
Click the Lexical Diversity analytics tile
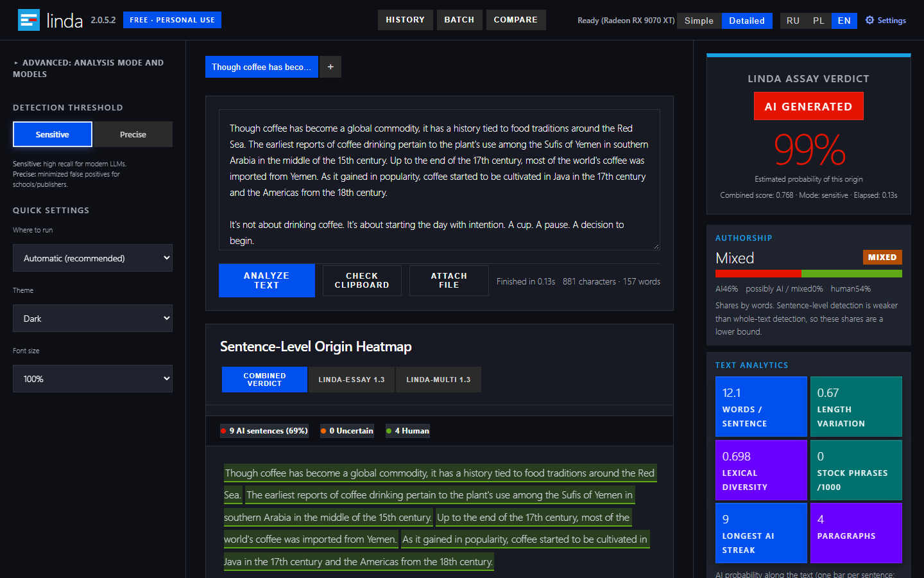pos(761,470)
